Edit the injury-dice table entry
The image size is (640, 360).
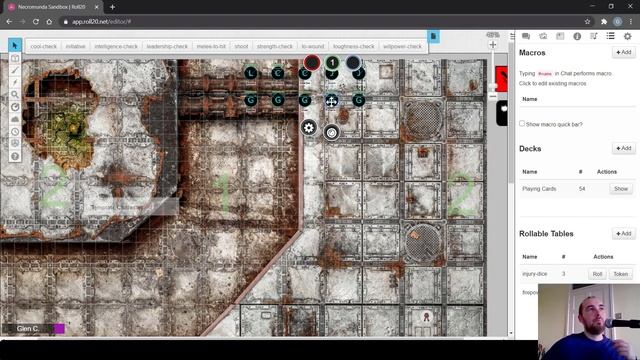pos(534,274)
